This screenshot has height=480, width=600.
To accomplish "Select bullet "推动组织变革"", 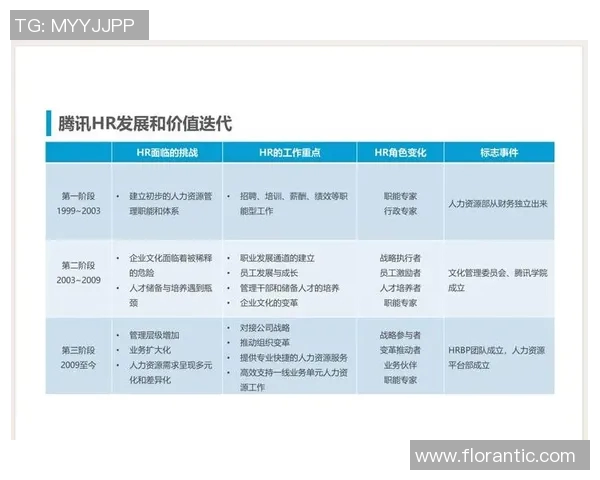I will (x=264, y=343).
